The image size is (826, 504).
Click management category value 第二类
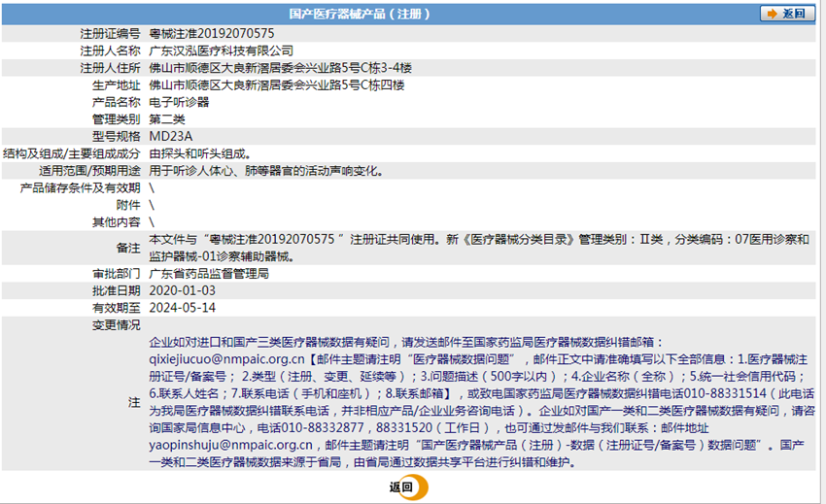pos(167,119)
